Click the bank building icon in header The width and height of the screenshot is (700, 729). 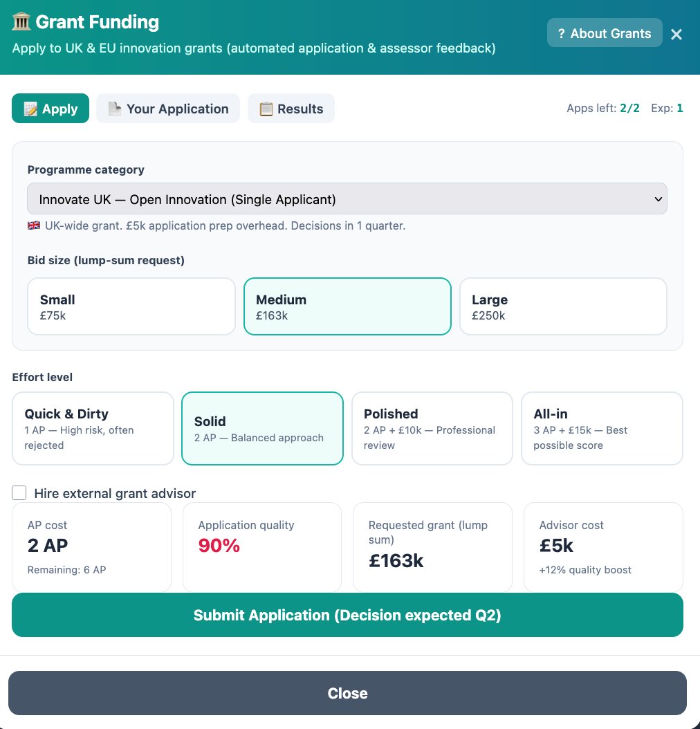(x=21, y=22)
